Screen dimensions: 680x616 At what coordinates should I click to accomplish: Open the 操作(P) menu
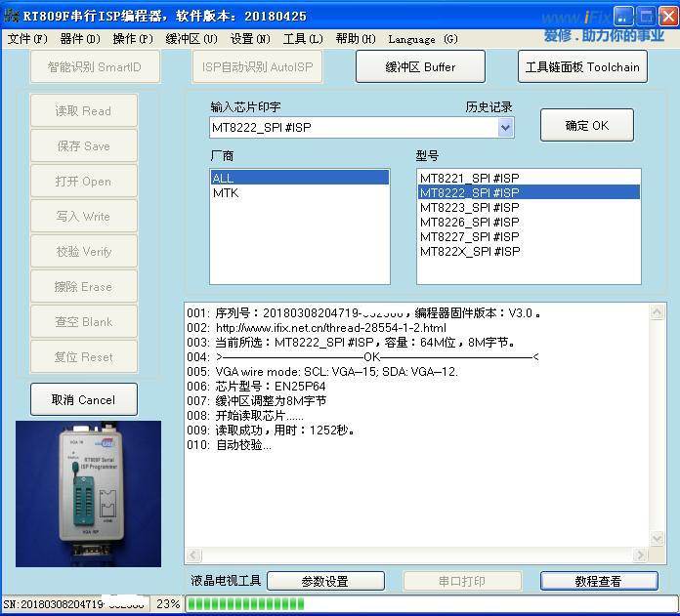coord(133,39)
